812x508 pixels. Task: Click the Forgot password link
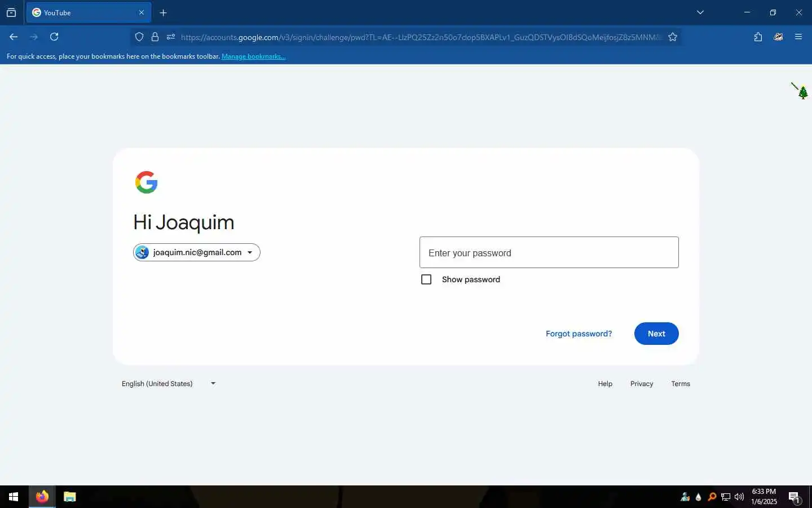(x=579, y=334)
